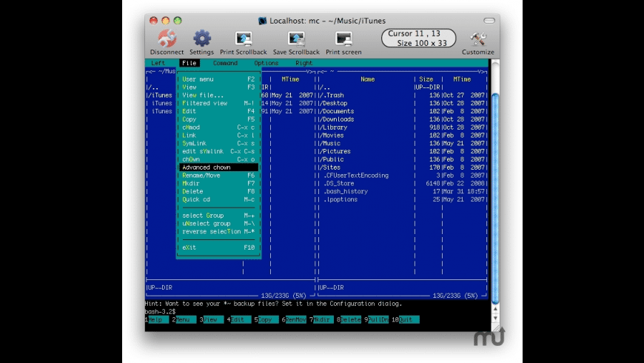Click 6 RenMov function key button
Viewport: 644px width, 363px height.
coord(294,319)
